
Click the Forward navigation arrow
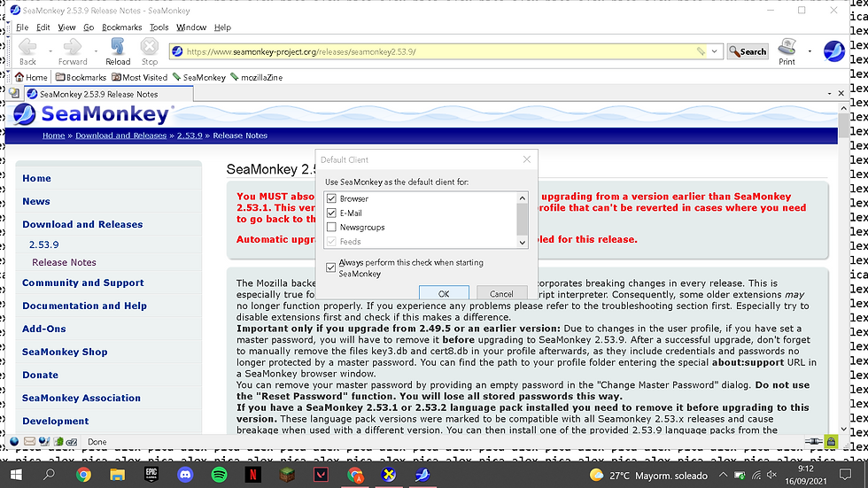point(73,52)
